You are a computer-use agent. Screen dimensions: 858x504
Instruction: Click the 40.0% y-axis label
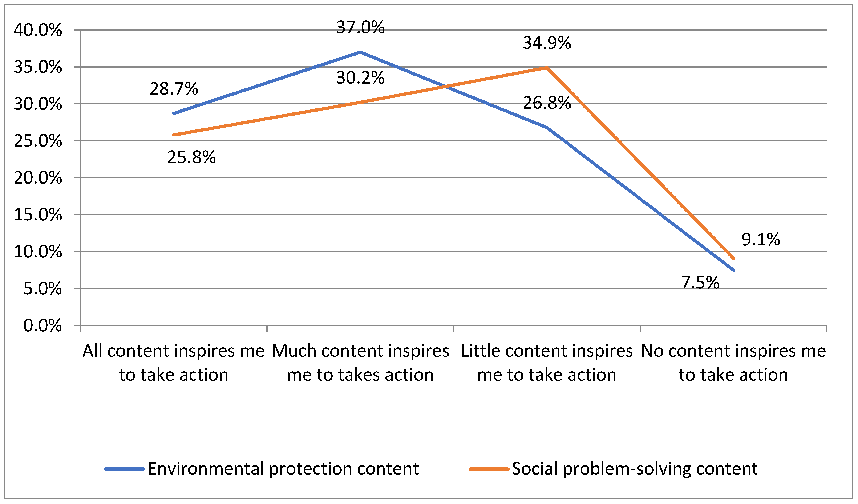click(38, 30)
